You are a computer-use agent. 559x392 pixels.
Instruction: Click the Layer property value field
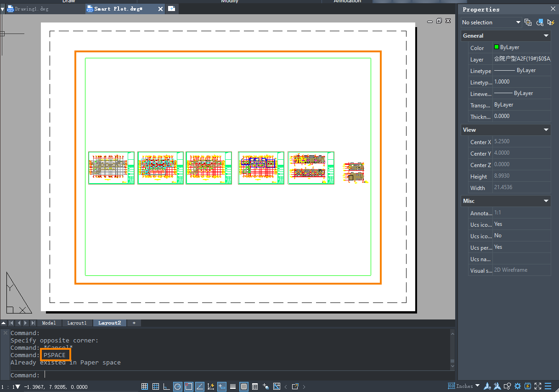(522, 59)
